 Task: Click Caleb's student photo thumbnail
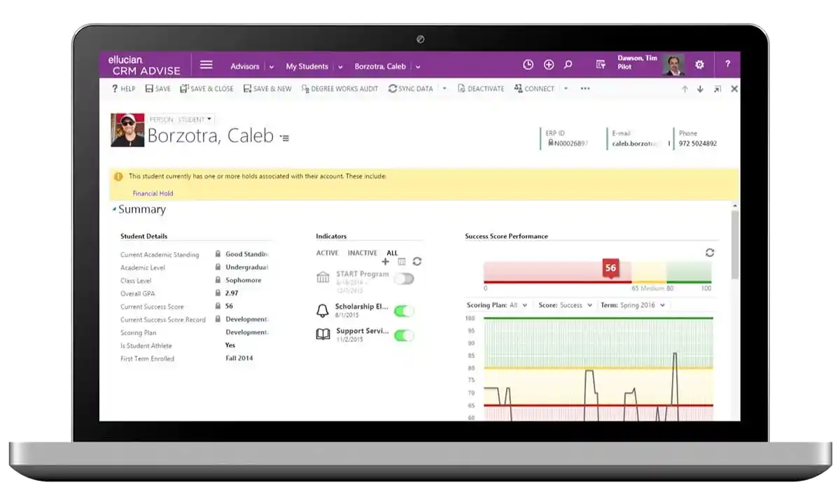coord(127,130)
